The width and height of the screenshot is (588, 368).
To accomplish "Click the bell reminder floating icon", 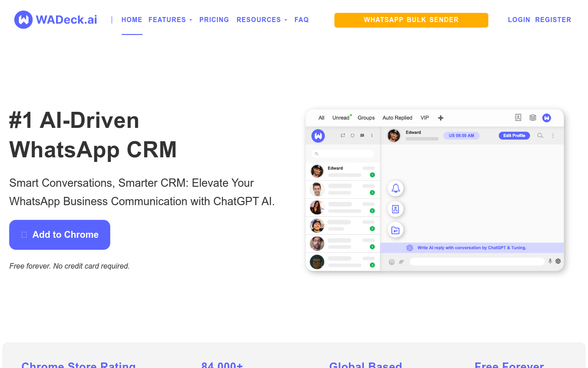I will 396,188.
